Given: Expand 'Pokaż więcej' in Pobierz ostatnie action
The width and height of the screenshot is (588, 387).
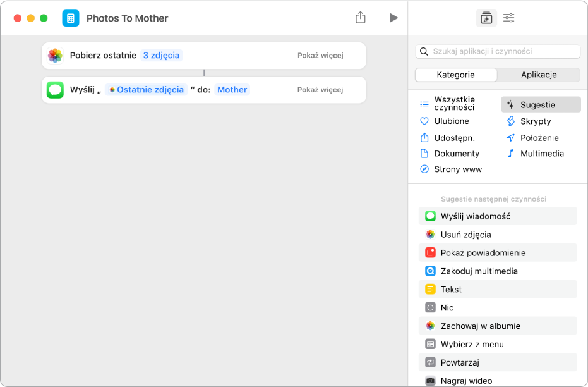Looking at the screenshot, I should pos(320,56).
